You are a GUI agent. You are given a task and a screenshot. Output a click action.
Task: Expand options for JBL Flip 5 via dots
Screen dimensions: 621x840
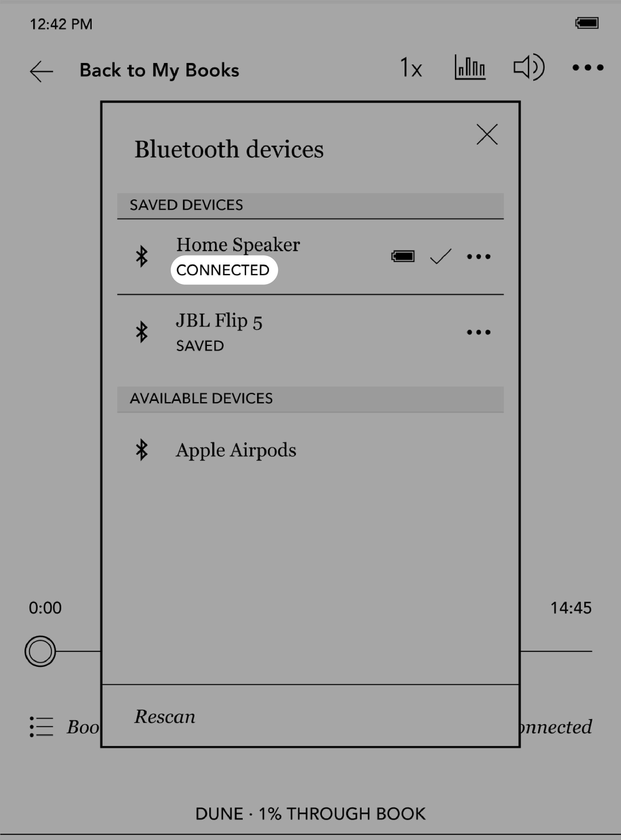coord(479,331)
